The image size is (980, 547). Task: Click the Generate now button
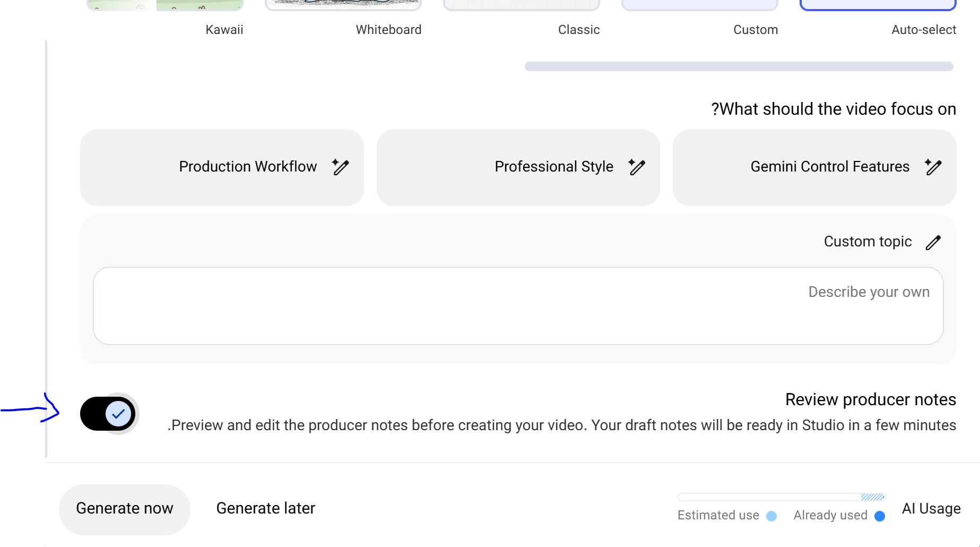point(125,509)
